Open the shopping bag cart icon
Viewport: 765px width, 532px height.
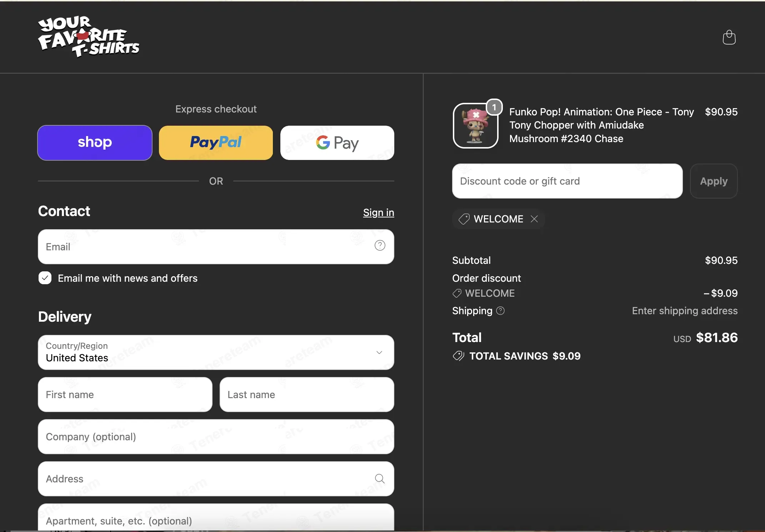click(x=729, y=37)
